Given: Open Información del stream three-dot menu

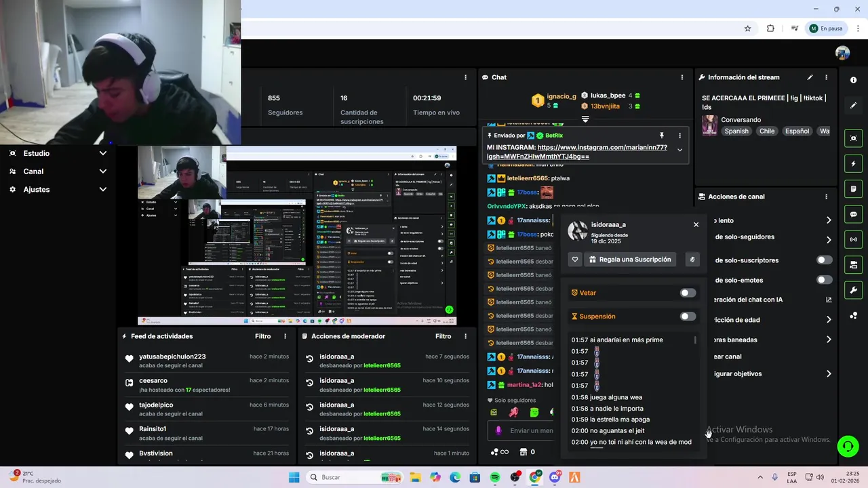Looking at the screenshot, I should click(x=826, y=77).
